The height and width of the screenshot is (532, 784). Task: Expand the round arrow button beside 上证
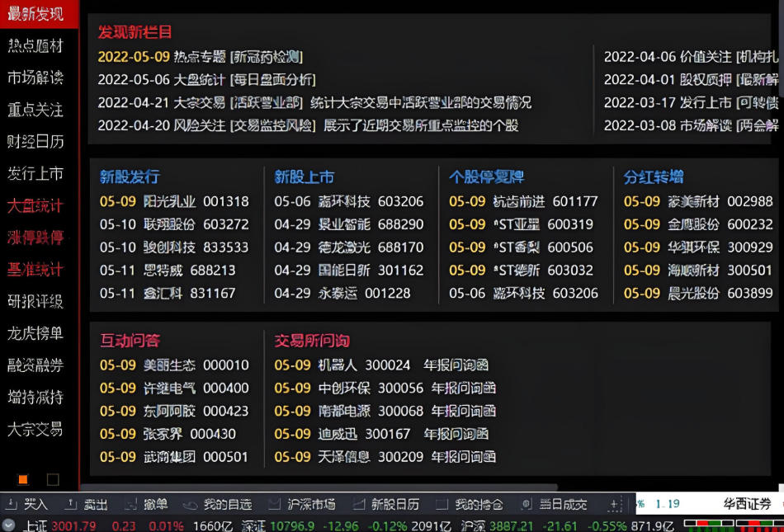(x=9, y=525)
